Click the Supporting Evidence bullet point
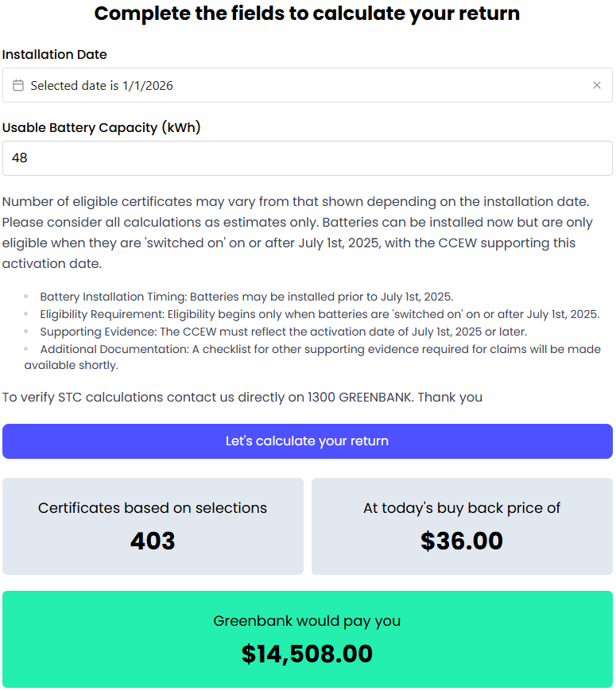The height and width of the screenshot is (691, 616). coord(283,332)
